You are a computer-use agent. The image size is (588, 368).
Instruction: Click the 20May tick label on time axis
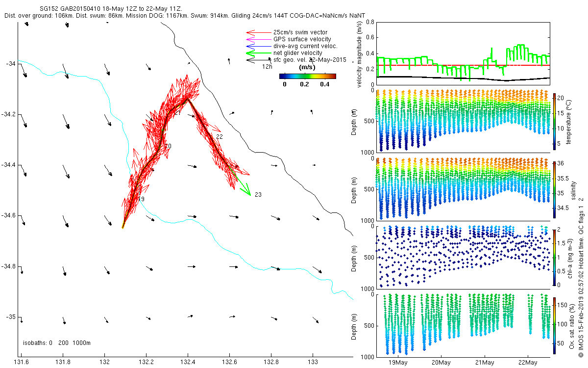(x=441, y=363)
